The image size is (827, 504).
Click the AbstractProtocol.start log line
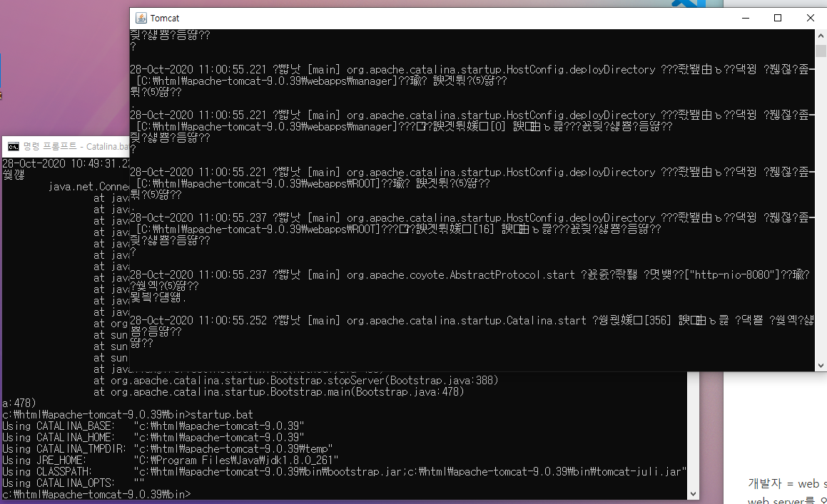pos(470,274)
